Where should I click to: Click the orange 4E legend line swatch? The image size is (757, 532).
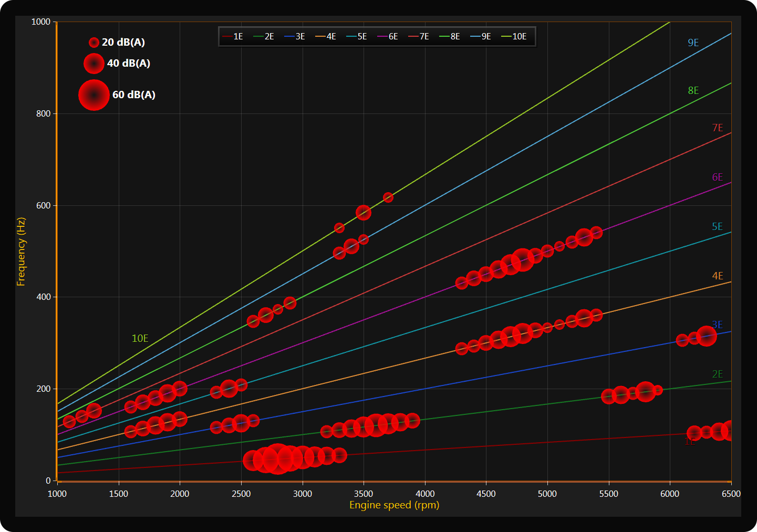point(320,37)
